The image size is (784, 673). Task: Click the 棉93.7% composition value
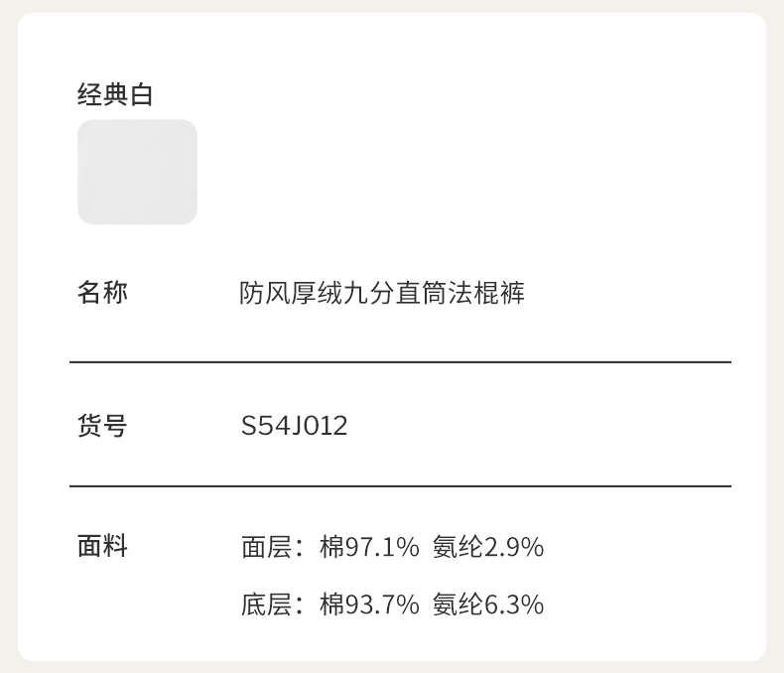(369, 605)
